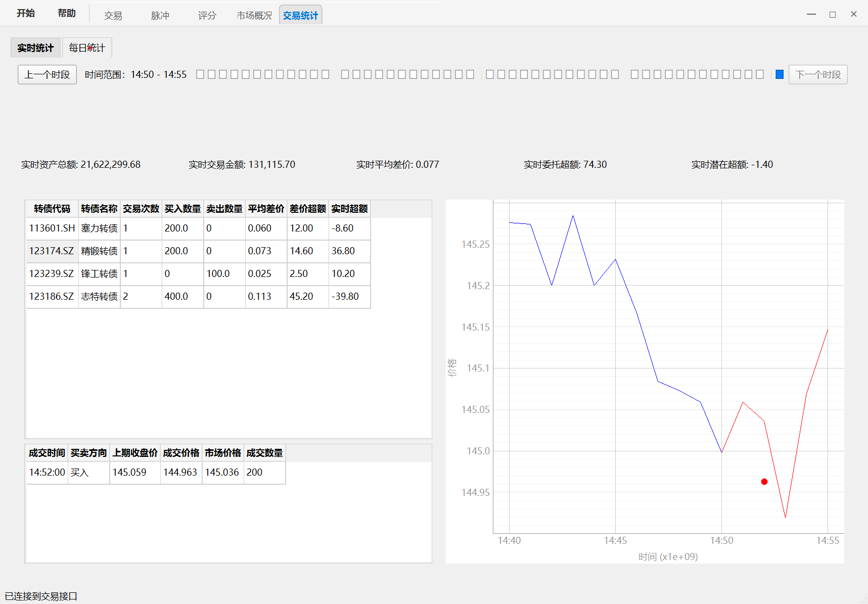The height and width of the screenshot is (604, 868).
Task: Select the 实时统计 sub-tab
Action: click(x=35, y=48)
